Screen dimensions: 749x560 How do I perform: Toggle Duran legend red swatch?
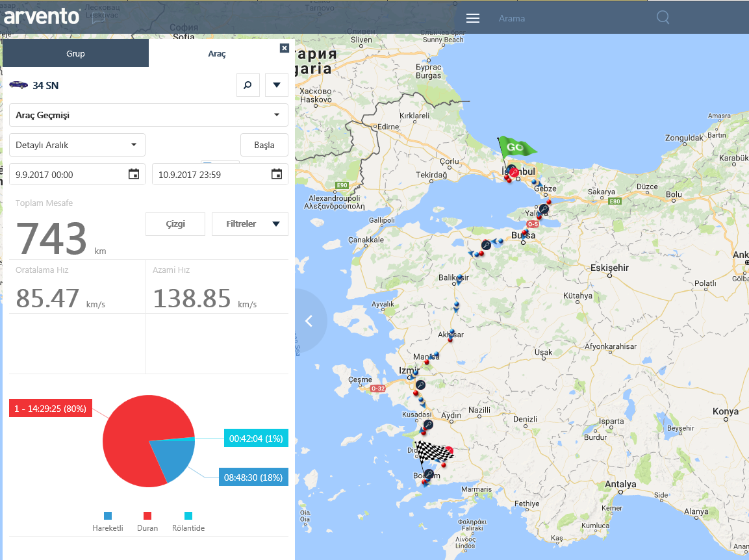tap(147, 516)
